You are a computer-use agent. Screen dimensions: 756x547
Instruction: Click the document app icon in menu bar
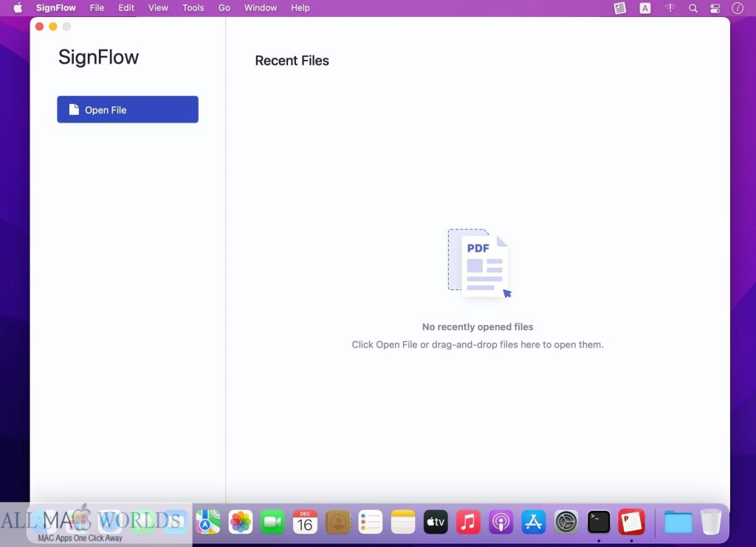coord(620,7)
